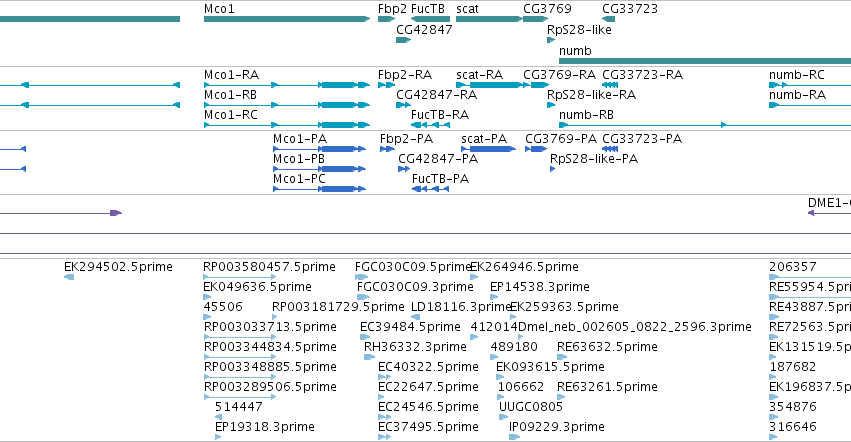
Task: Select the Mco1-RB transcript
Action: click(x=287, y=105)
